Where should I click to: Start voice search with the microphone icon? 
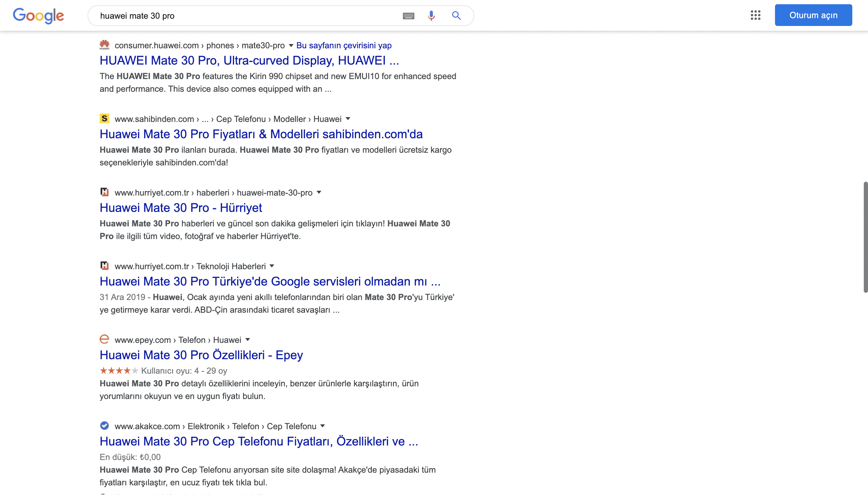431,15
